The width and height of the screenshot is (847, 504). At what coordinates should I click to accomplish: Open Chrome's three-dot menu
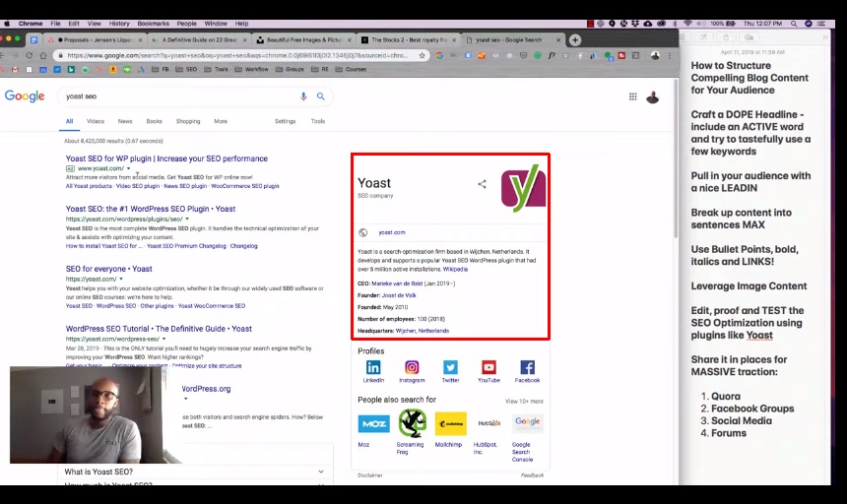click(670, 55)
